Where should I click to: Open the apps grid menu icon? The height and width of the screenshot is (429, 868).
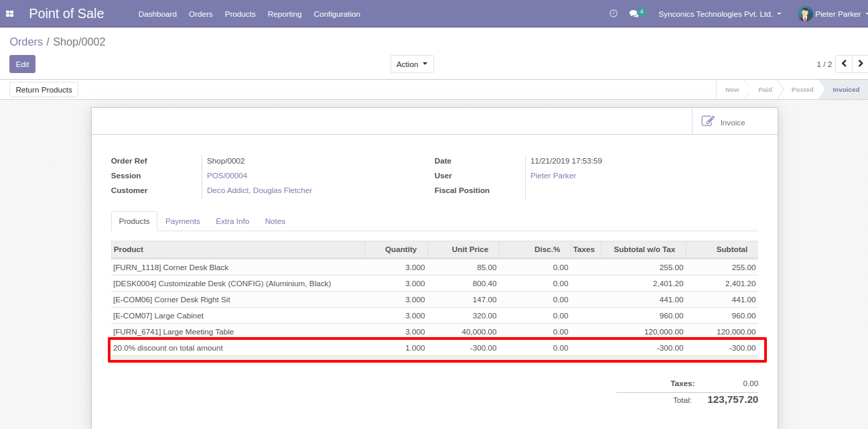(x=10, y=14)
